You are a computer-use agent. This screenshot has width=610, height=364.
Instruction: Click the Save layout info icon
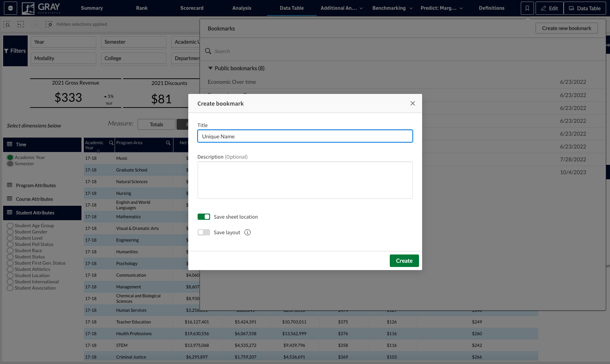[x=248, y=232]
